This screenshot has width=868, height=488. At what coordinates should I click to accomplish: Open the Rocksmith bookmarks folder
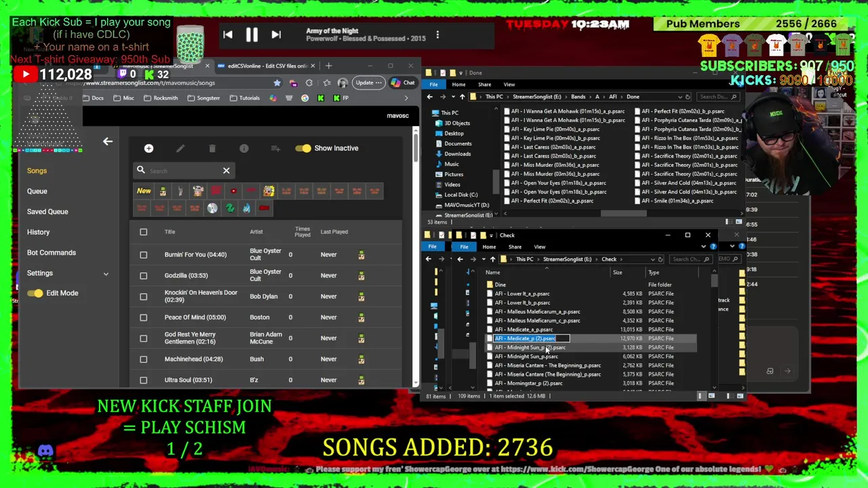161,98
